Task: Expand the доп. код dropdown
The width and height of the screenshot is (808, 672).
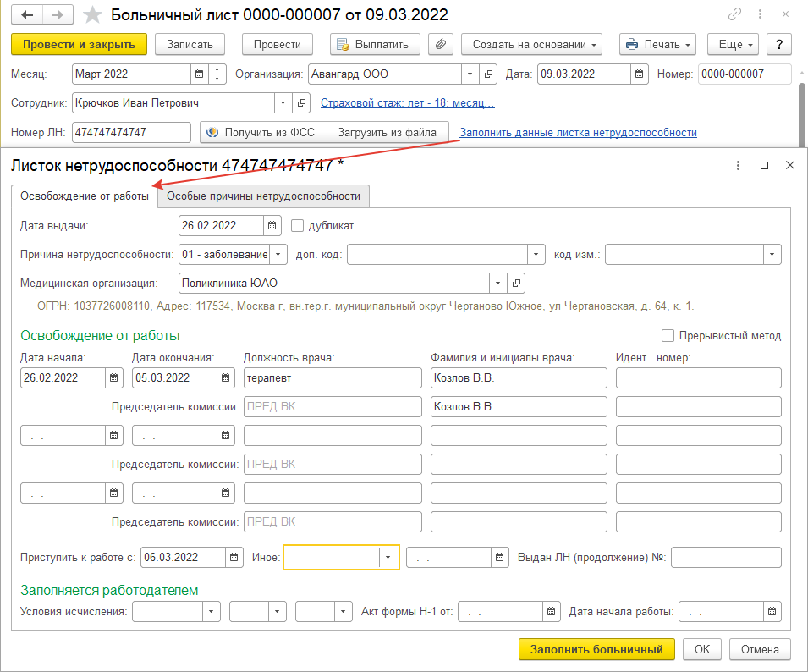Action: [536, 255]
